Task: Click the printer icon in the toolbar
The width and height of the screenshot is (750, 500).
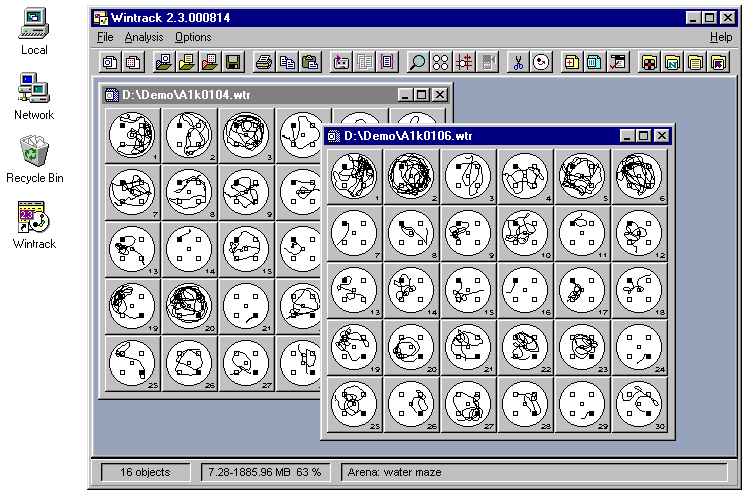Action: click(x=264, y=62)
